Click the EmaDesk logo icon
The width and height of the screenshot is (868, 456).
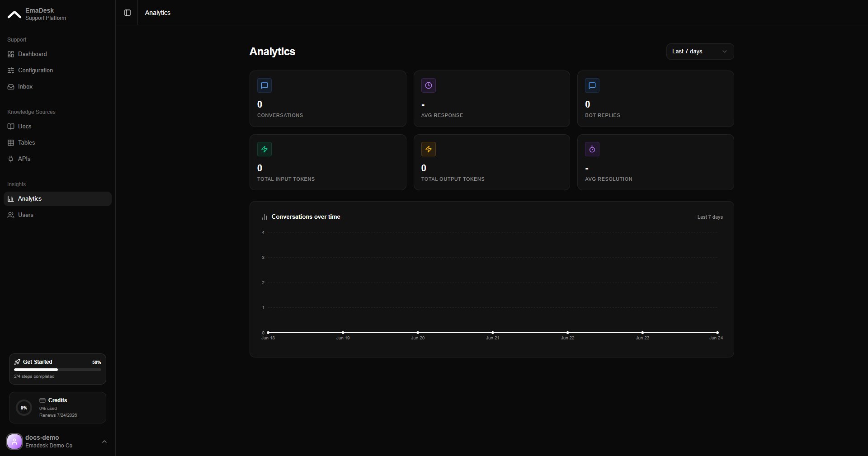(x=14, y=14)
